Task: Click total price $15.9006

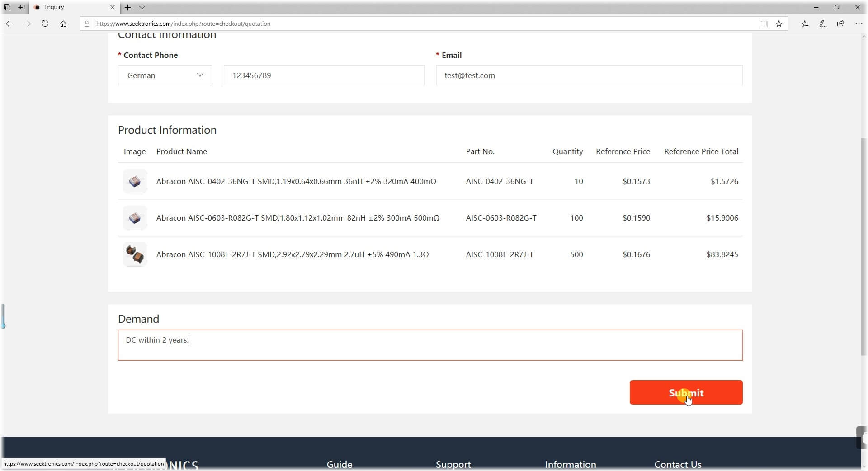Action: click(x=722, y=218)
